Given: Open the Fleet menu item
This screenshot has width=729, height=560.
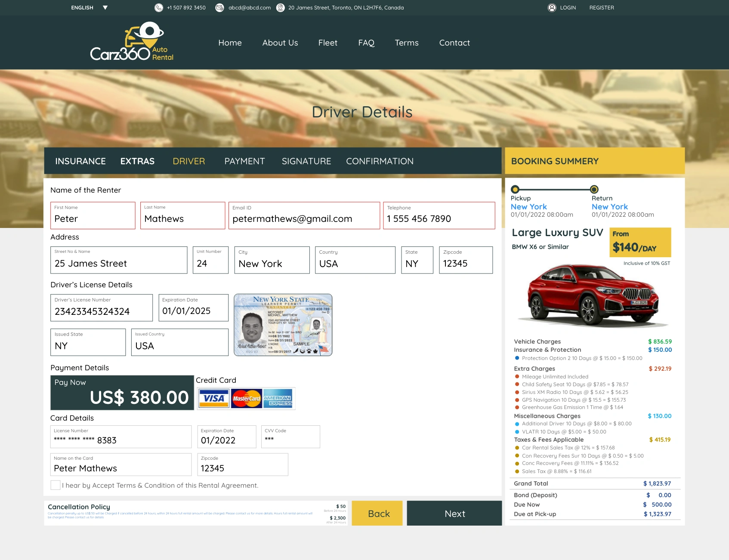Looking at the screenshot, I should [327, 43].
